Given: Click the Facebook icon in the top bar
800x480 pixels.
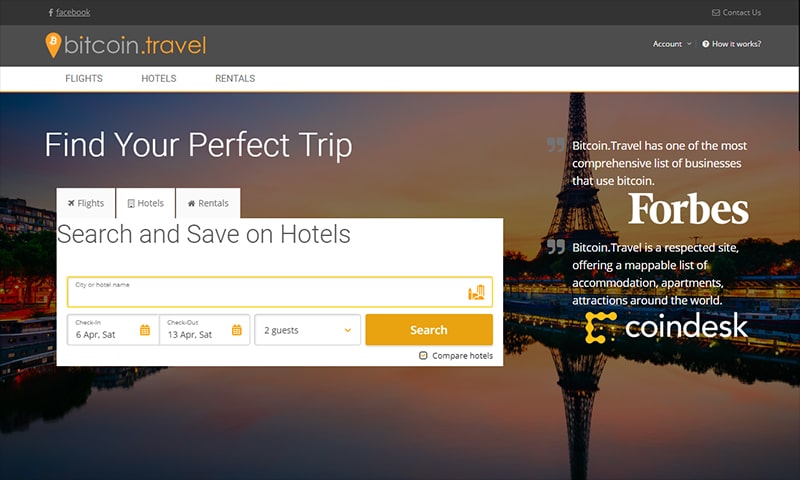Looking at the screenshot, I should click(x=51, y=12).
